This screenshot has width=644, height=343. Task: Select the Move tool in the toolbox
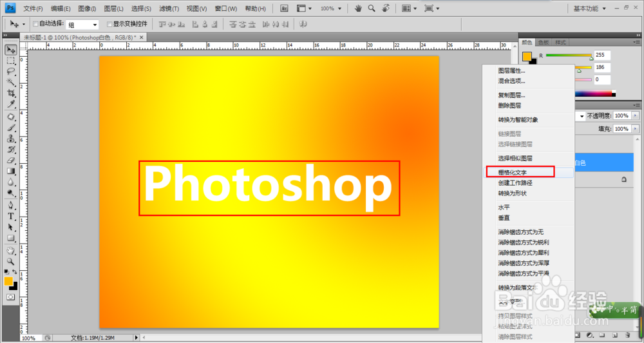point(11,50)
